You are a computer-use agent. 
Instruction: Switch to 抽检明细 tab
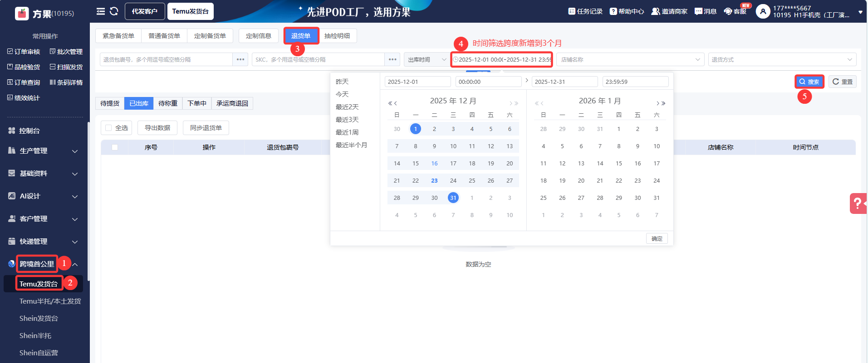[337, 36]
